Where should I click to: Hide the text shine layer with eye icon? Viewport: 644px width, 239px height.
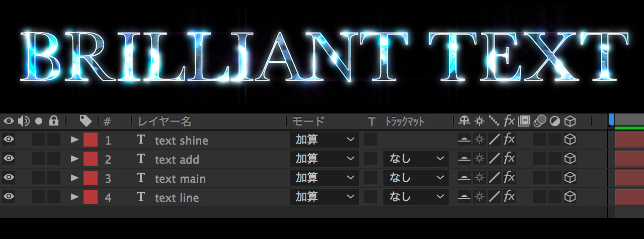(9, 140)
